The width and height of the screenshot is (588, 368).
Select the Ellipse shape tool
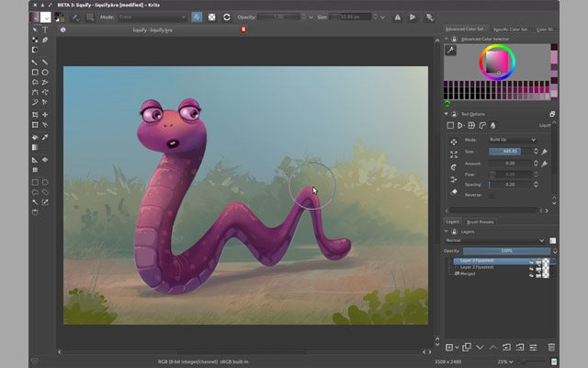(45, 72)
